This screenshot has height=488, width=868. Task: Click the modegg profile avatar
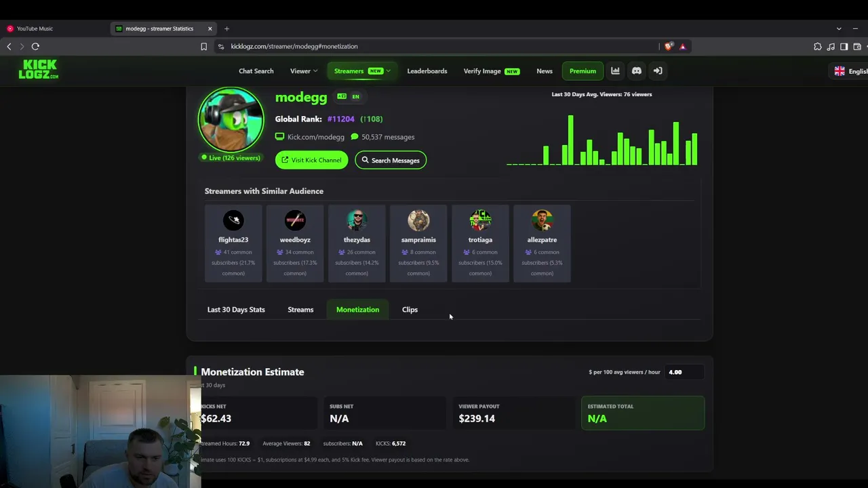pyautogui.click(x=231, y=120)
